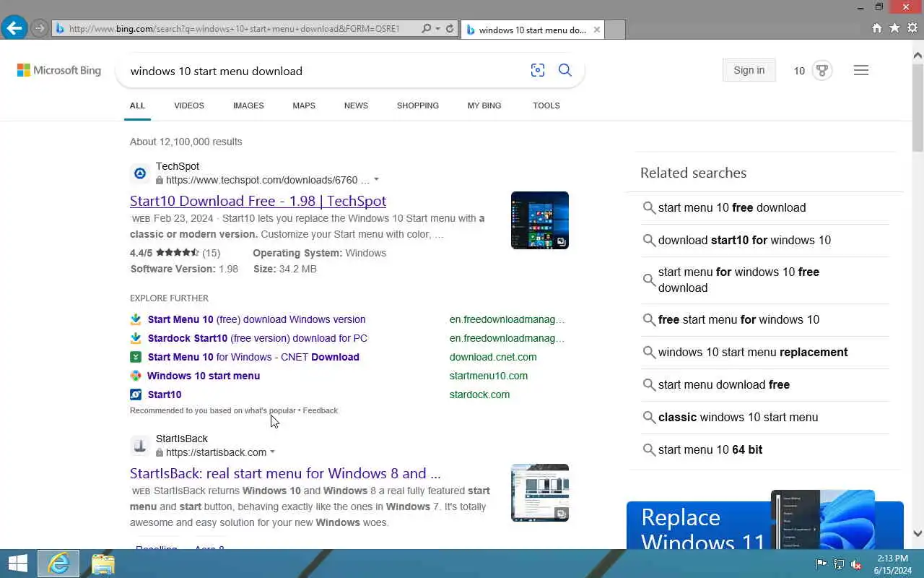
Task: Click the TechSpot site favicon
Action: [x=140, y=173]
